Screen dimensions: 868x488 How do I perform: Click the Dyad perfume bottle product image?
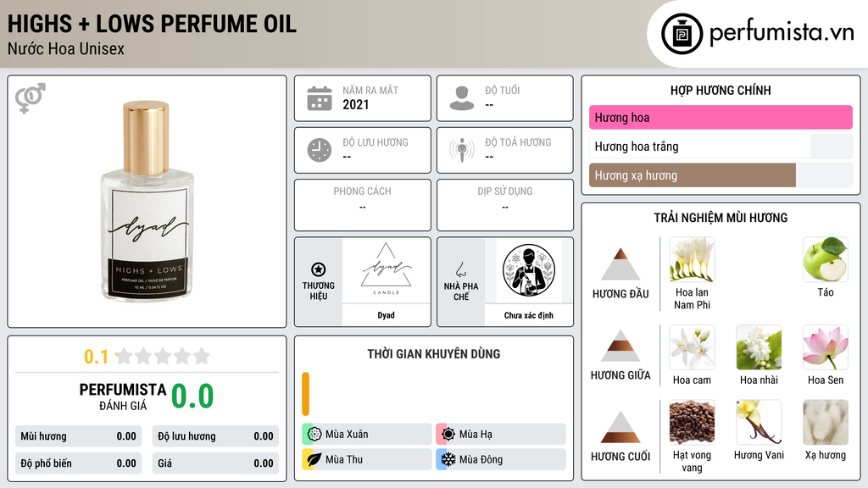(147, 202)
